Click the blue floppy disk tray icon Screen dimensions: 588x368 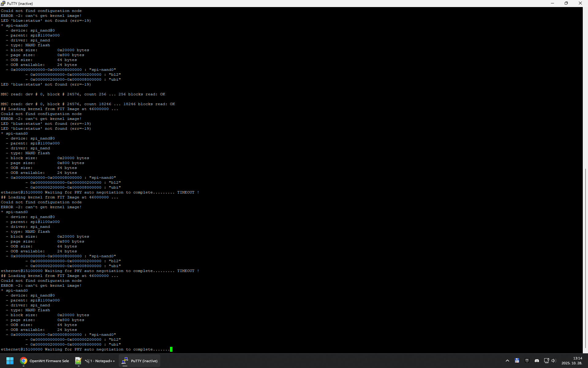click(517, 361)
